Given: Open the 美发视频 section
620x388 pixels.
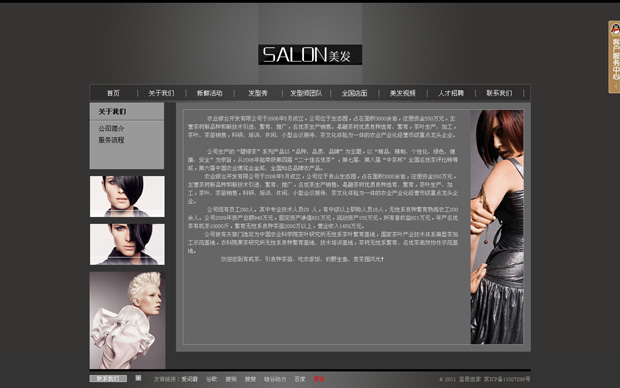Looking at the screenshot, I should (x=403, y=93).
